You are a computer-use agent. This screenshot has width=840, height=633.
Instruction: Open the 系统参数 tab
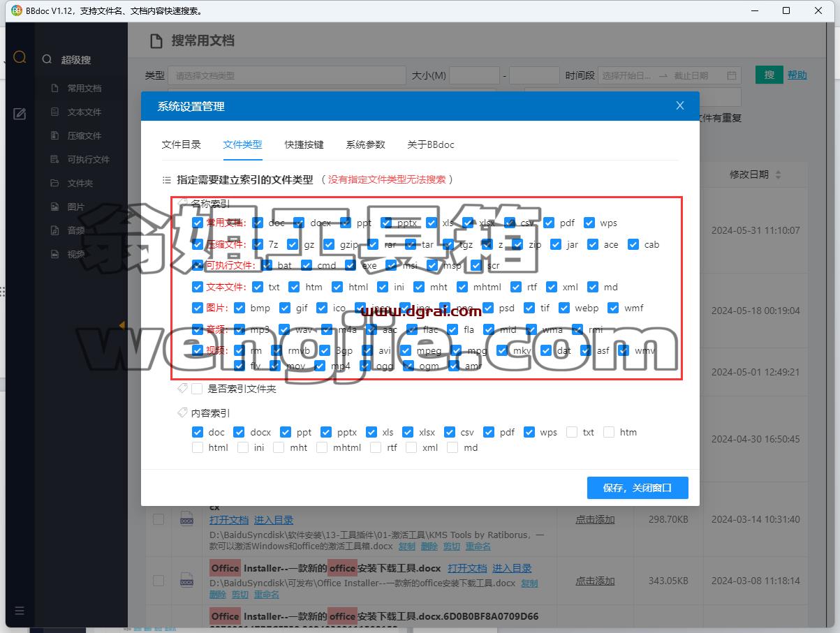tap(365, 144)
